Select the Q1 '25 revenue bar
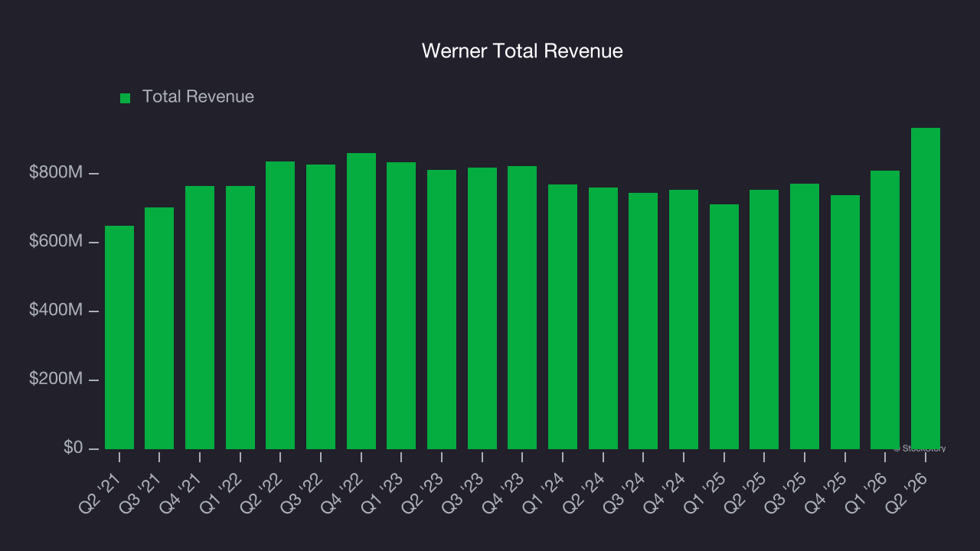This screenshot has height=551, width=980. click(724, 327)
